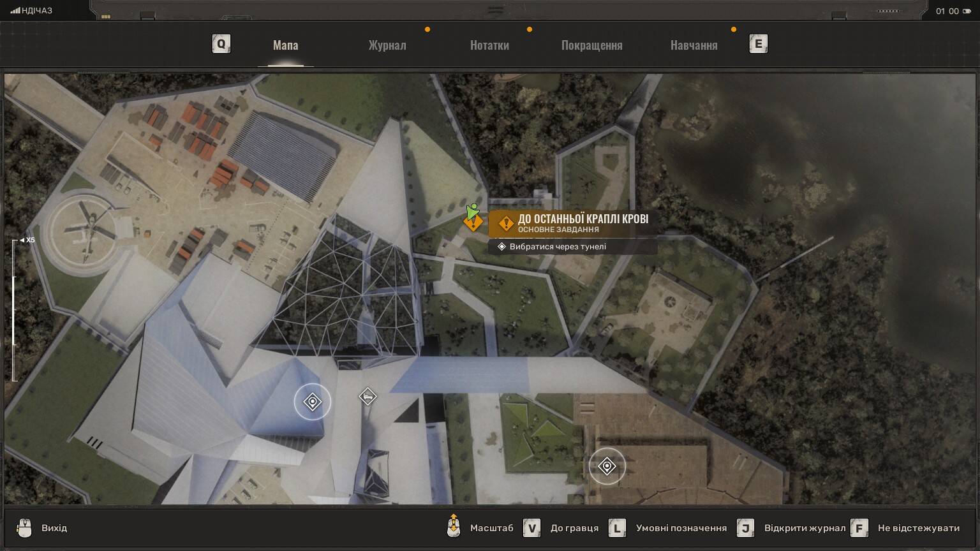Select the circled location marker on the white roof

pos(313,402)
